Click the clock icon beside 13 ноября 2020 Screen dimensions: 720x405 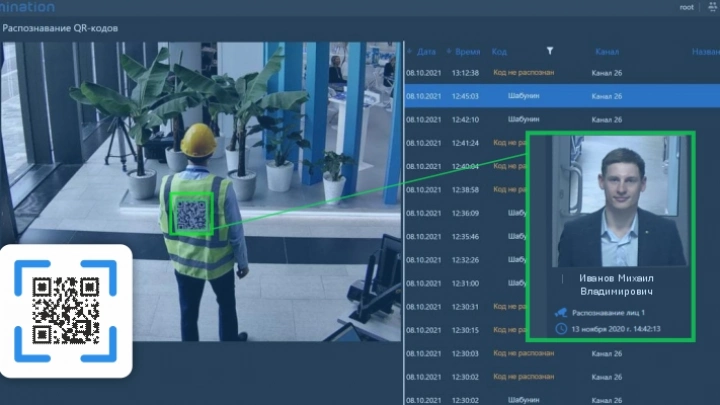[562, 328]
